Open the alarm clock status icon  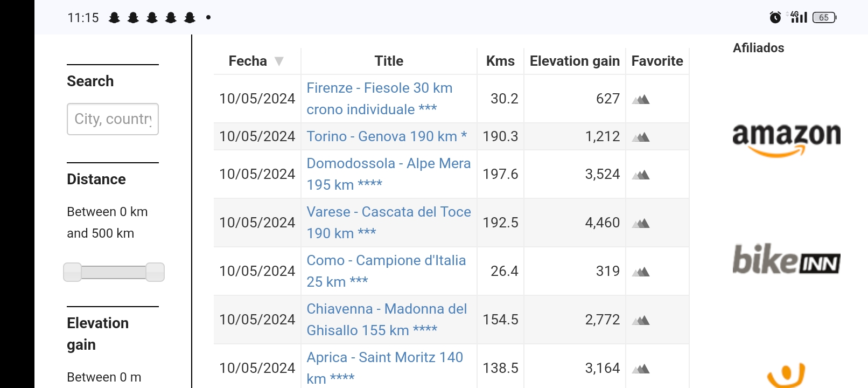click(x=775, y=17)
